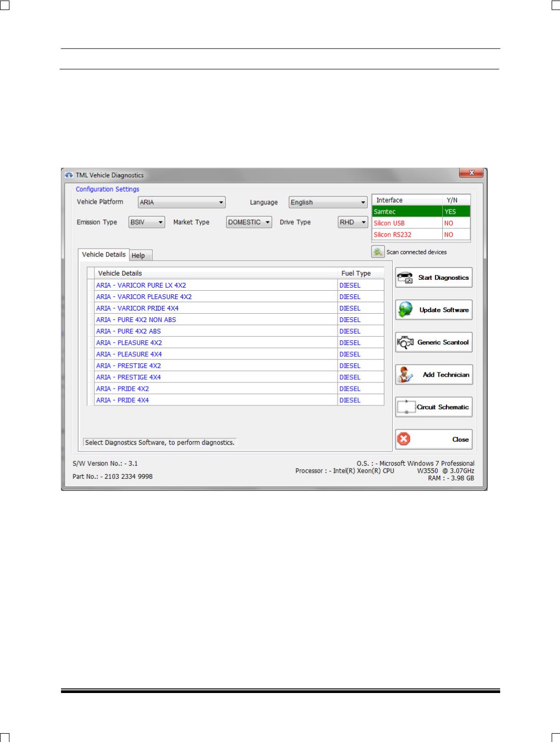Open the Vehicle Platform ARIA dropdown
The width and height of the screenshot is (560, 742).
pos(181,202)
